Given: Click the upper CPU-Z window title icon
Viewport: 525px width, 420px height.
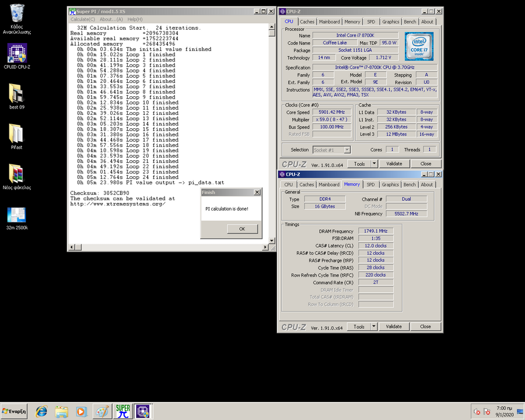Looking at the screenshot, I should (x=282, y=12).
